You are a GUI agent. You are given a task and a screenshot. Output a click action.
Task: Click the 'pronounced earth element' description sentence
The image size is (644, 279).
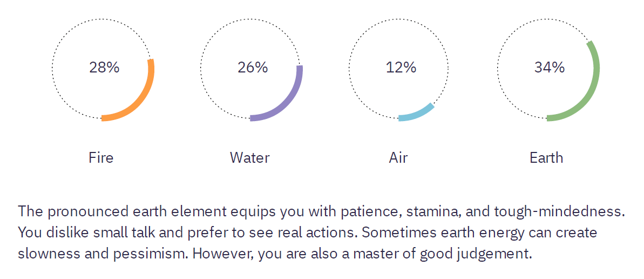322,212
